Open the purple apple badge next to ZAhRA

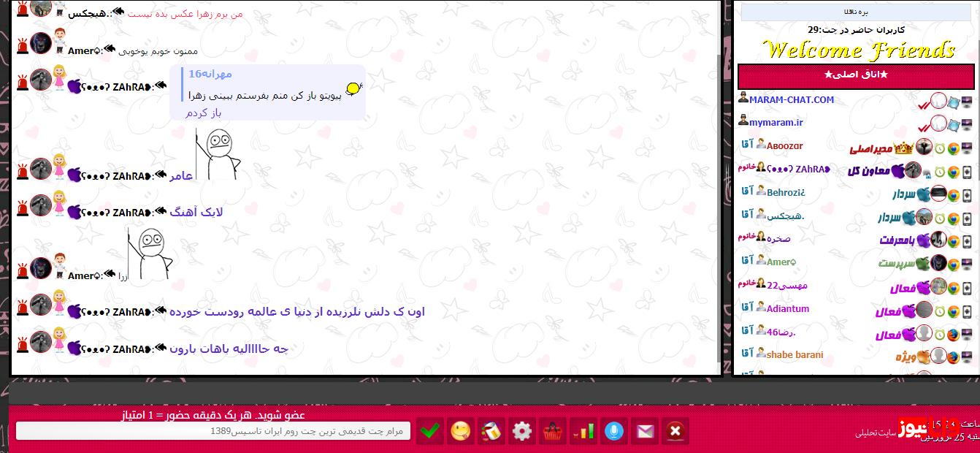tap(897, 170)
